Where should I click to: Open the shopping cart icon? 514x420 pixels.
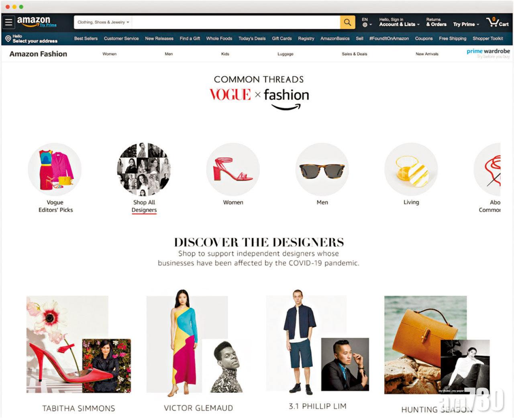497,22
